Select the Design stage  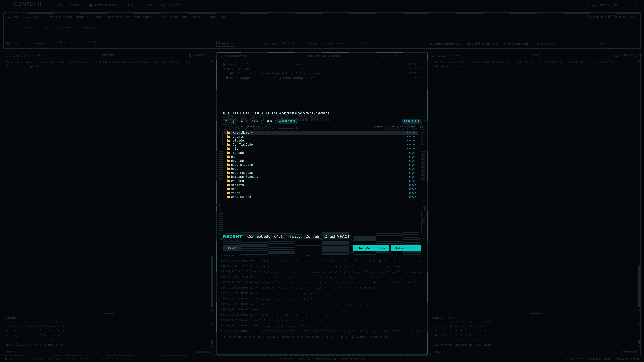pyautogui.click(x=312, y=43)
